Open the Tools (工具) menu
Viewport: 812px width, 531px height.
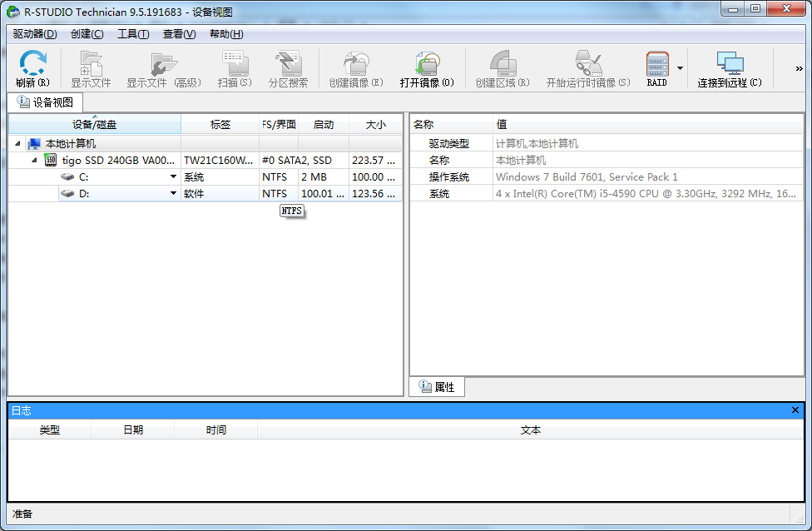click(x=132, y=34)
